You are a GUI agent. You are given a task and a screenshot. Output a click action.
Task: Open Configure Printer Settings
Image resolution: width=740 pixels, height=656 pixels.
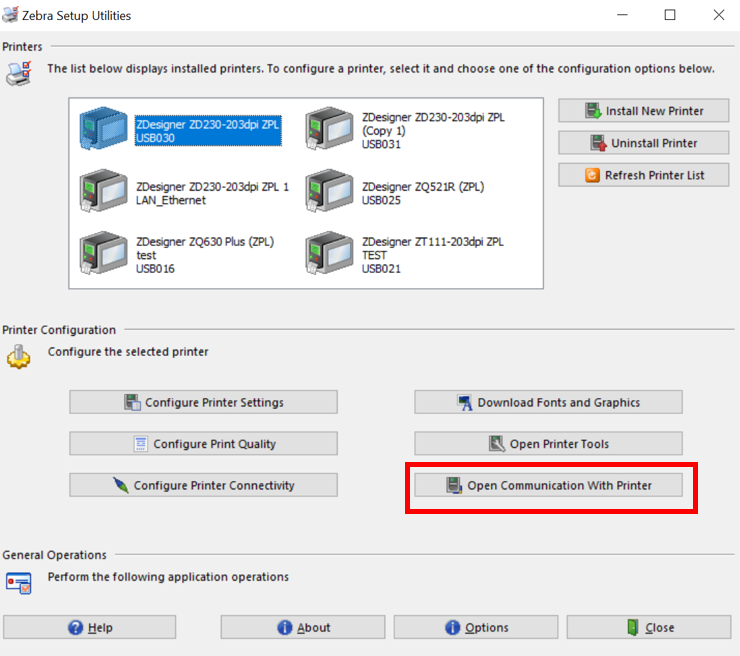click(203, 402)
